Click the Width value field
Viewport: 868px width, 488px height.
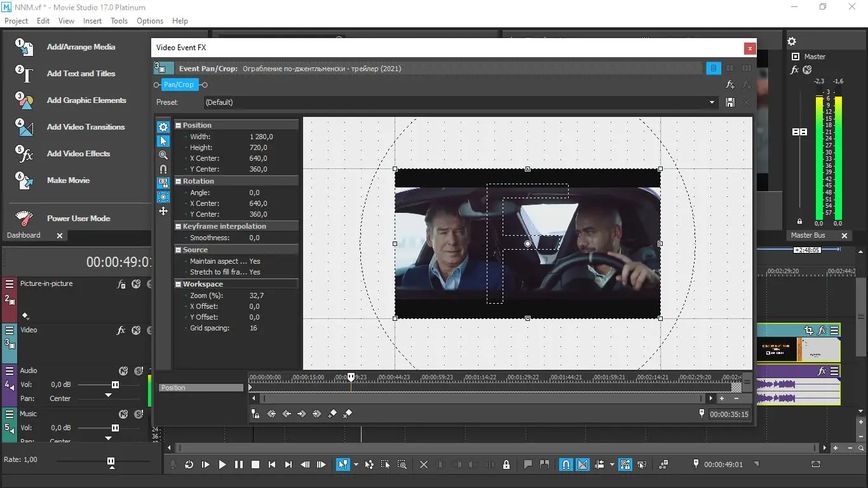tap(261, 137)
